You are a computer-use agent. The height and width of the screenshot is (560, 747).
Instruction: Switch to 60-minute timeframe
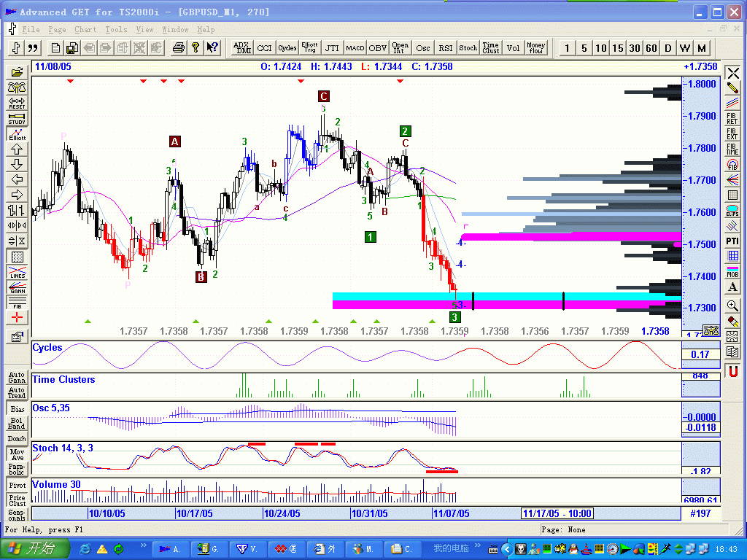651,48
